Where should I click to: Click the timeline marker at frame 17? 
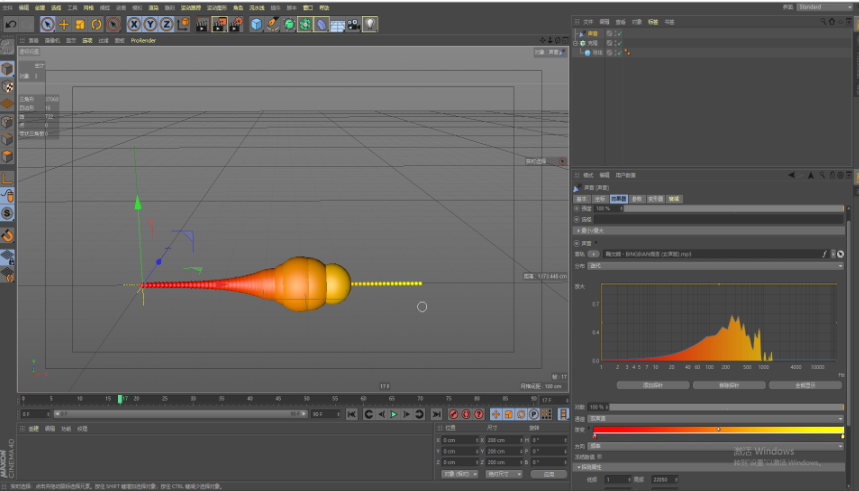click(x=120, y=399)
